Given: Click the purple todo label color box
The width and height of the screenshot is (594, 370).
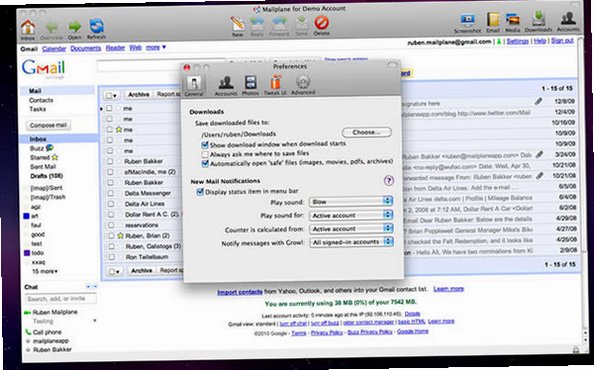Looking at the screenshot, I should pyautogui.click(x=27, y=253).
